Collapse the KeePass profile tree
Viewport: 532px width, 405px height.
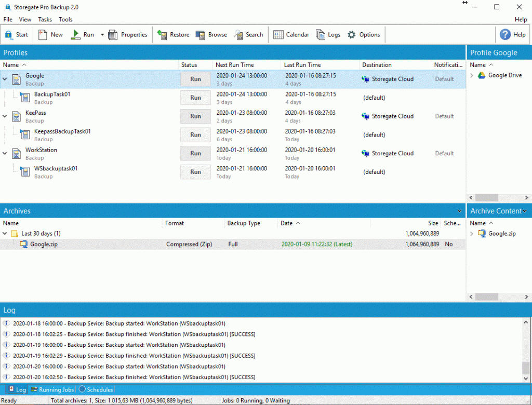coord(5,116)
